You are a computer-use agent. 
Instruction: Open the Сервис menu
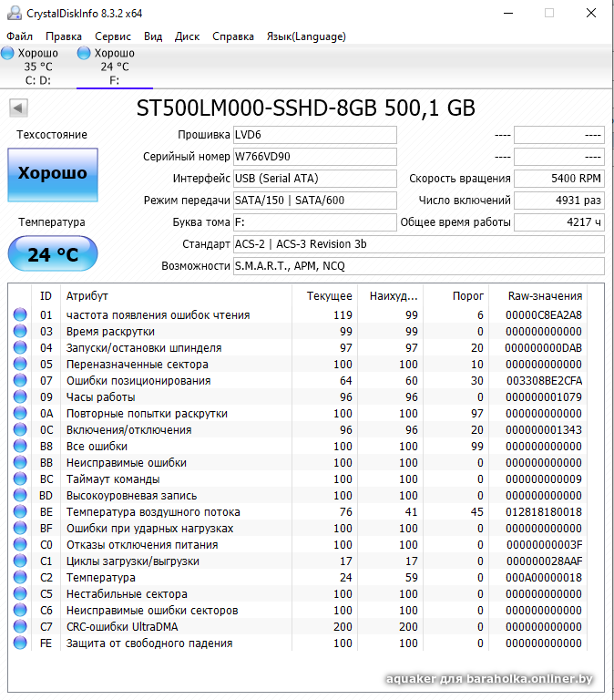[x=112, y=36]
